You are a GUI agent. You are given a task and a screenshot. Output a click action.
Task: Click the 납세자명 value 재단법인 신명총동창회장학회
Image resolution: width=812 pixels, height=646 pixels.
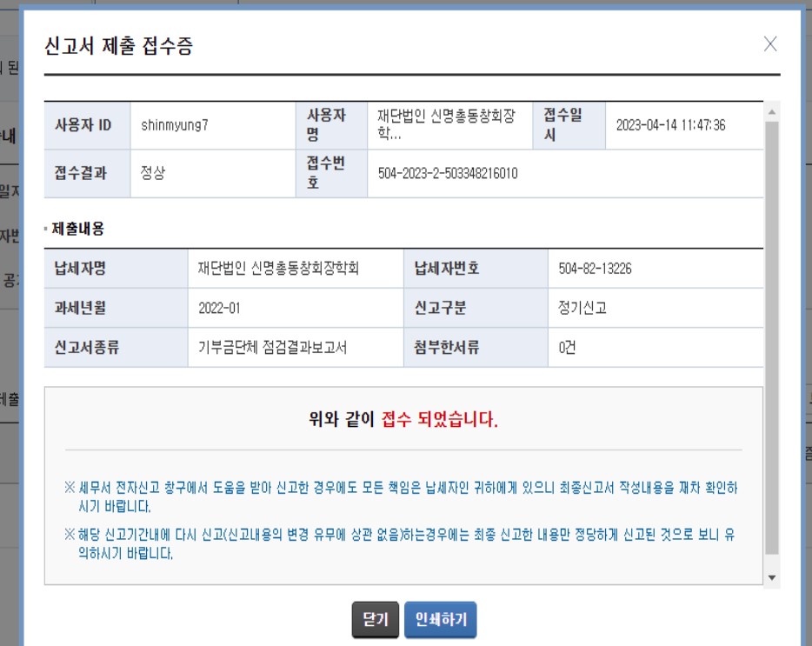point(278,269)
